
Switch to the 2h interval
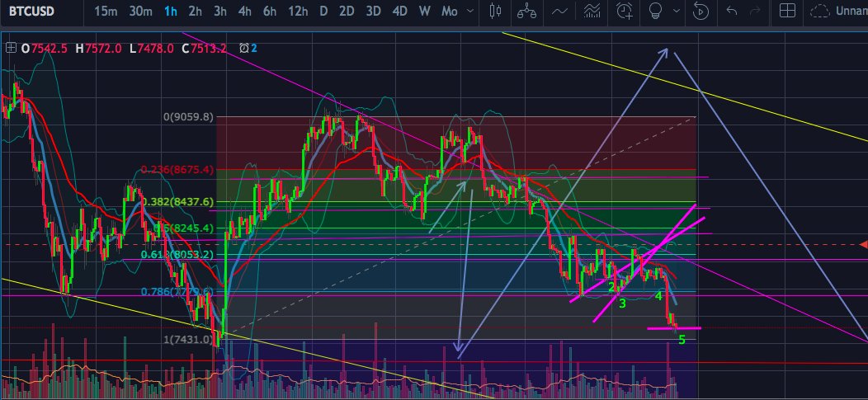[195, 11]
